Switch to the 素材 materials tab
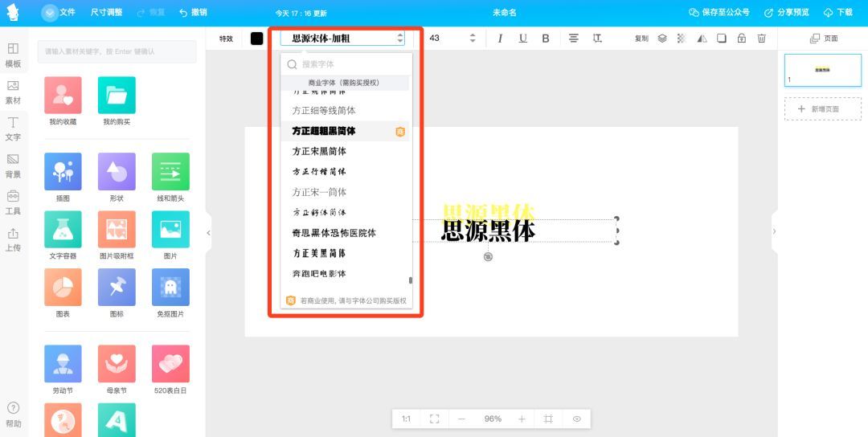Screen dimensions: 868x437 14,92
